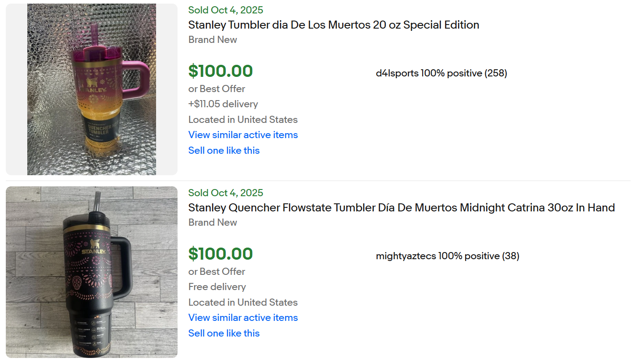Viewport: 644px width, 362px height.
Task: Open the pink Stanley tumbler thumbnail
Action: click(x=92, y=89)
